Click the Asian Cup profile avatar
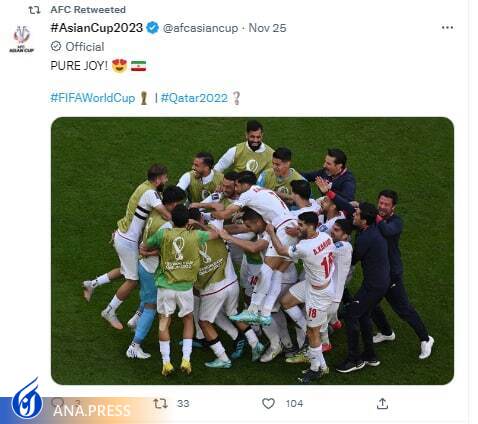This screenshot has width=478, height=424. tap(22, 39)
